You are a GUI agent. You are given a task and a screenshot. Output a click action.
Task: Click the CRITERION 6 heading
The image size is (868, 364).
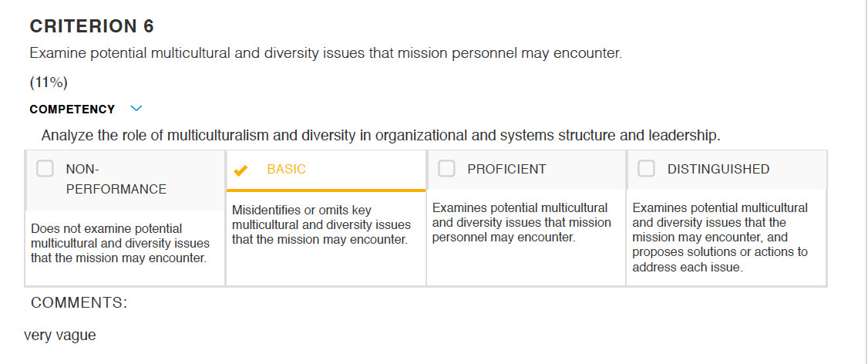point(92,26)
